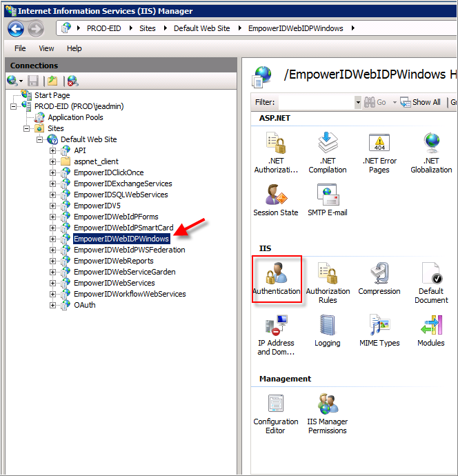The width and height of the screenshot is (458, 476).
Task: Open Session State settings
Action: pyautogui.click(x=276, y=200)
